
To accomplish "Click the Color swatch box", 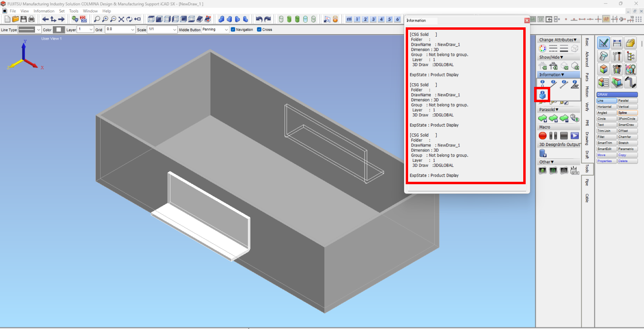I will [59, 30].
